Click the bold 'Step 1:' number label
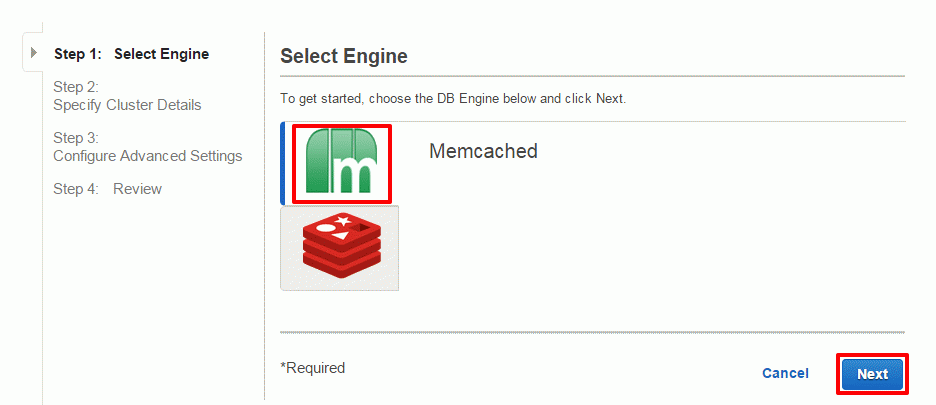The image size is (936, 405). [x=76, y=54]
